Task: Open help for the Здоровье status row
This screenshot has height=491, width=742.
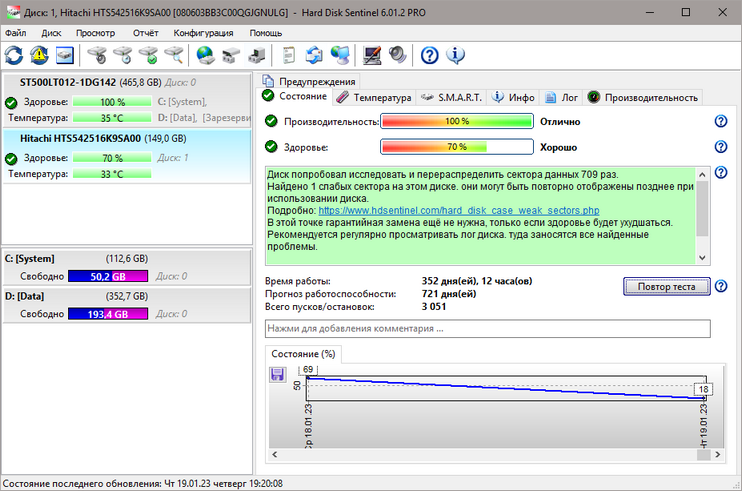Action: (x=721, y=147)
